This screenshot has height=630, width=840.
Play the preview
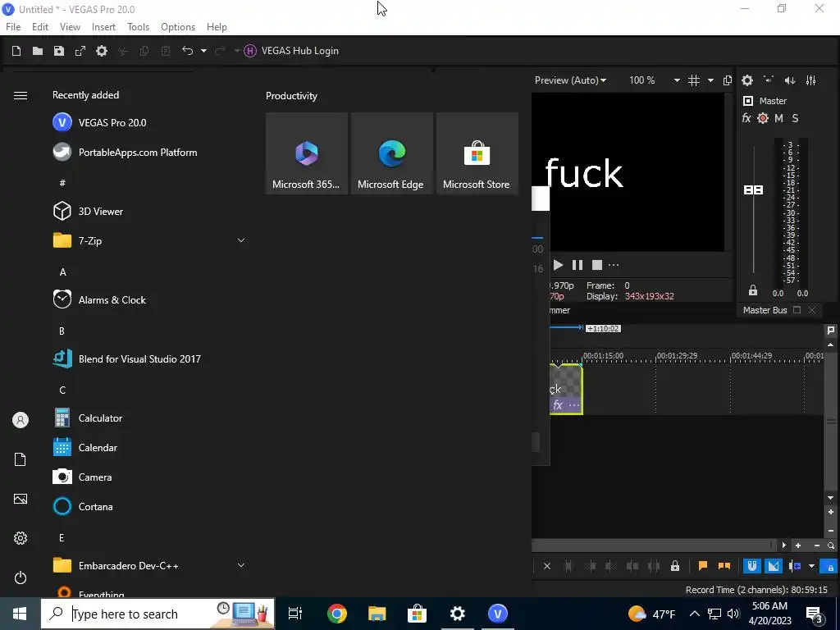[558, 265]
